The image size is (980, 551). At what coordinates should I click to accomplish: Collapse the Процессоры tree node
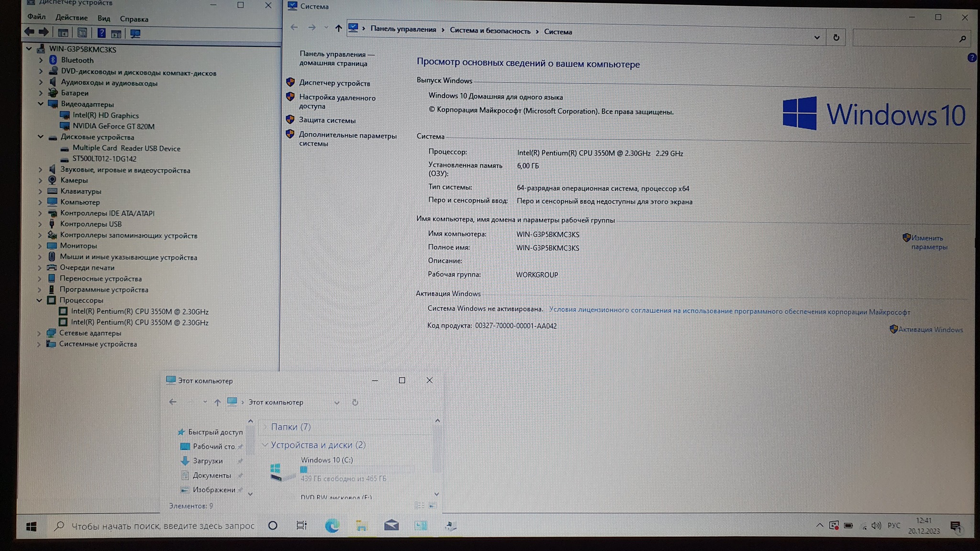point(39,300)
